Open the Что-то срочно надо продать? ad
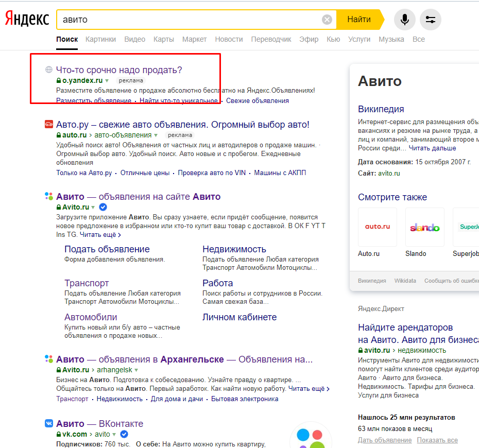Screen dimensions: 479x448 pos(119,70)
